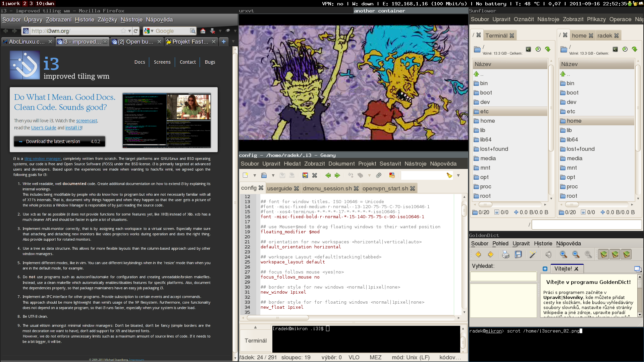Select etc folder in left Sunflower panel

coord(510,112)
